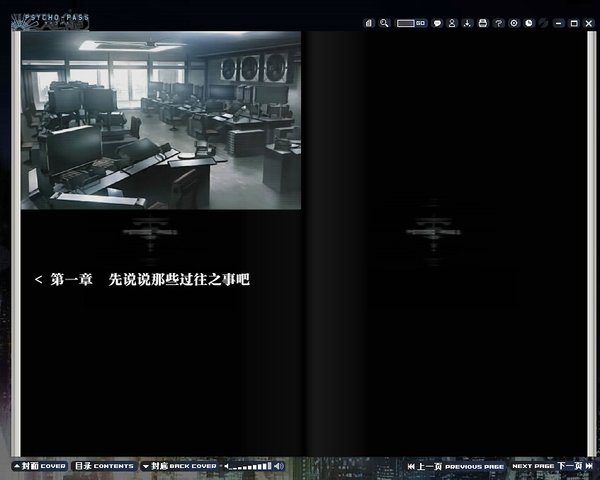Open 目录 Contents page
600x480 pixels.
[104, 466]
